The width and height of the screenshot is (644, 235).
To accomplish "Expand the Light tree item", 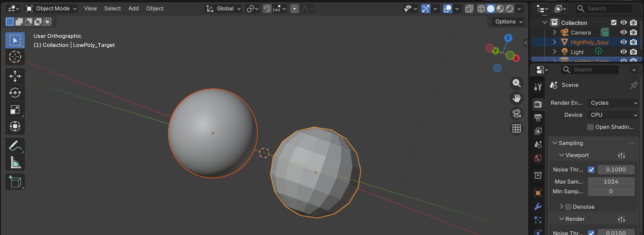I will [554, 52].
